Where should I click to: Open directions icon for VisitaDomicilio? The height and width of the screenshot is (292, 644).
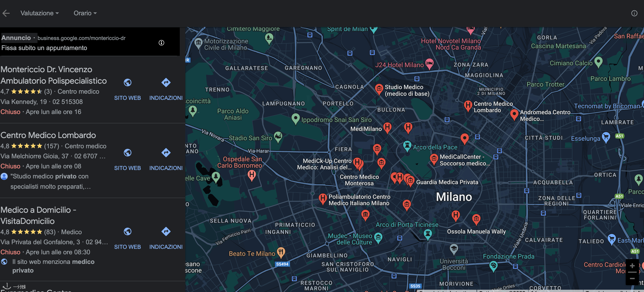coord(166,231)
